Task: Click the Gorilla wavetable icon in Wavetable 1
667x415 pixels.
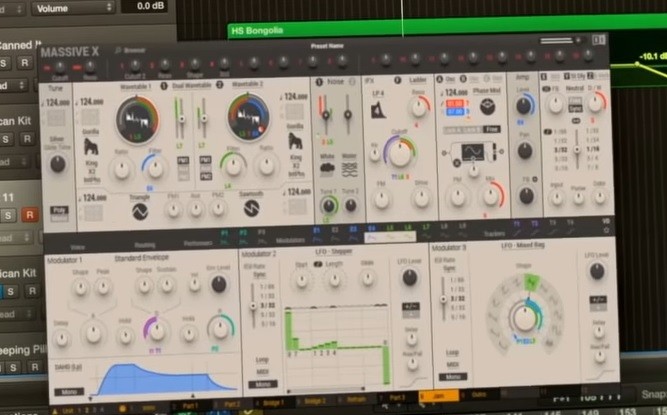Action: [93, 149]
